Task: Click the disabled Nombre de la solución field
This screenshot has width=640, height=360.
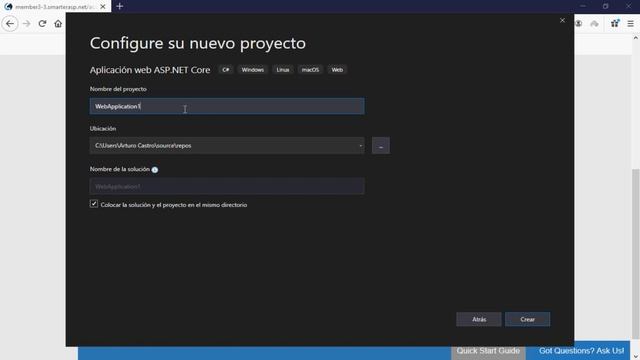Action: [x=227, y=186]
